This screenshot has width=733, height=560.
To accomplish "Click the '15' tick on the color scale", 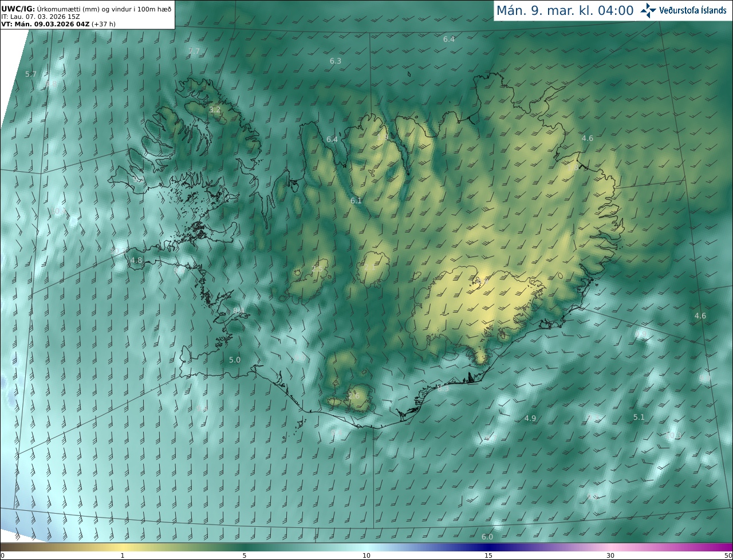I will click(x=488, y=555).
